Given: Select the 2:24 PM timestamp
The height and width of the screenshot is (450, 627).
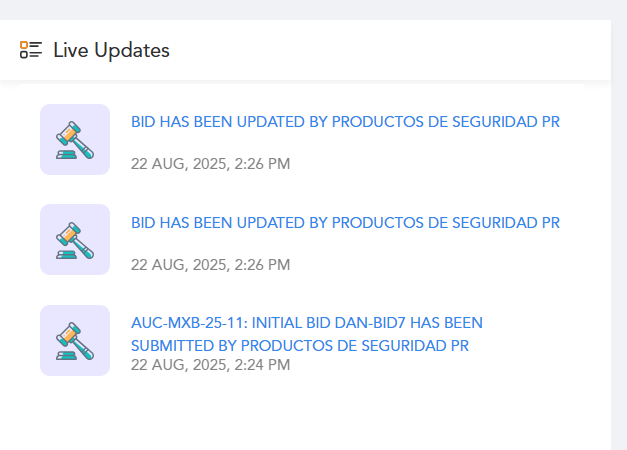Looking at the screenshot, I should point(211,365).
